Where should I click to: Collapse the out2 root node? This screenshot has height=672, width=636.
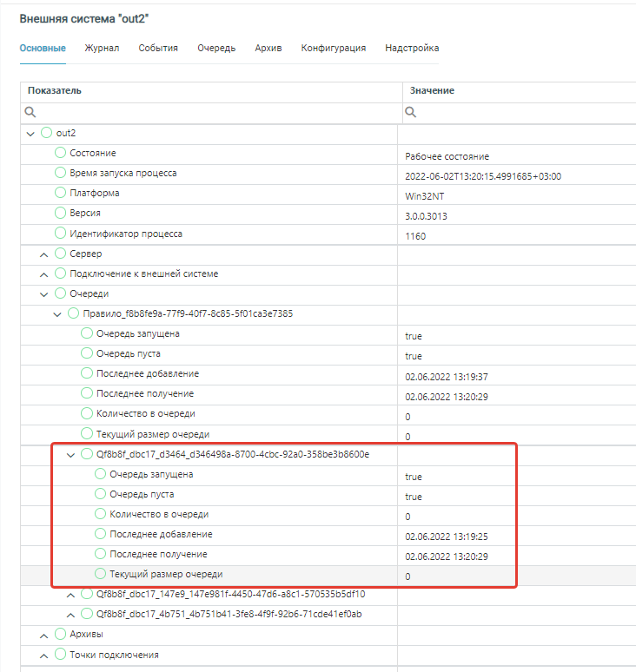[x=31, y=133]
